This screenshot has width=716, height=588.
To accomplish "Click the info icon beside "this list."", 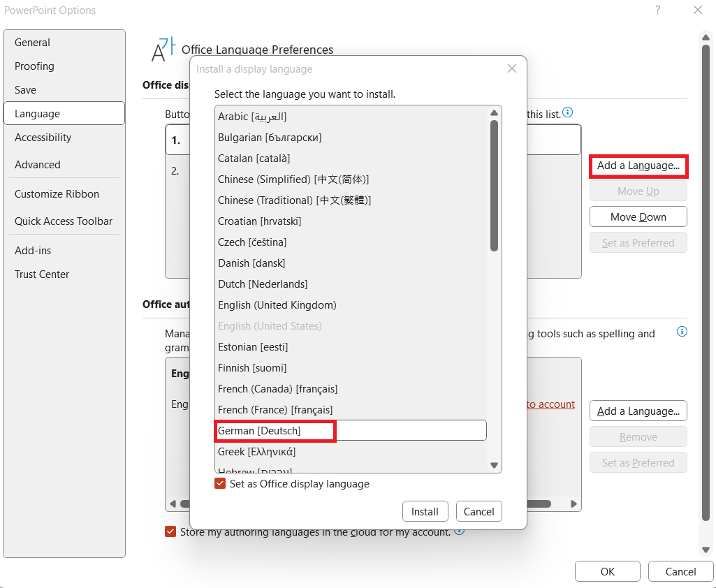I will point(568,112).
